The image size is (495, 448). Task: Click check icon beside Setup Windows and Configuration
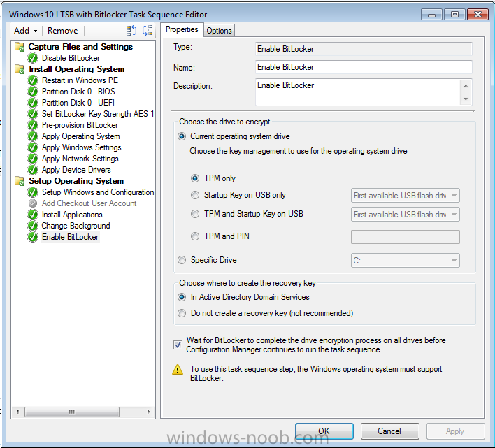tap(33, 192)
